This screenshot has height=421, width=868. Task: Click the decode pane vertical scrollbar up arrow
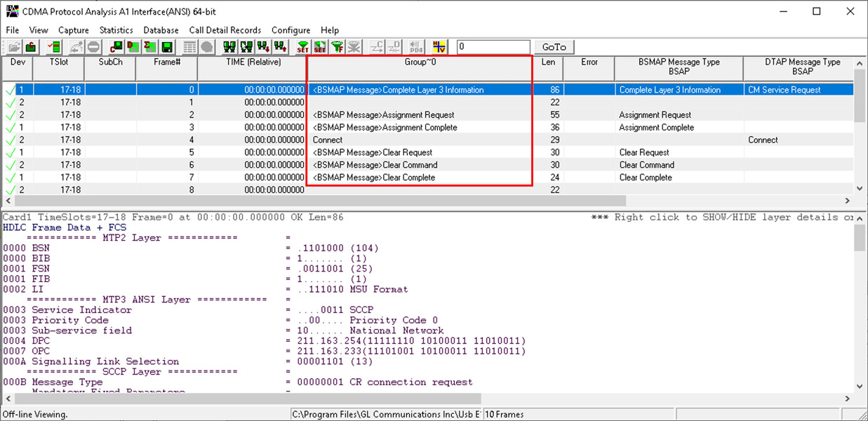click(861, 218)
